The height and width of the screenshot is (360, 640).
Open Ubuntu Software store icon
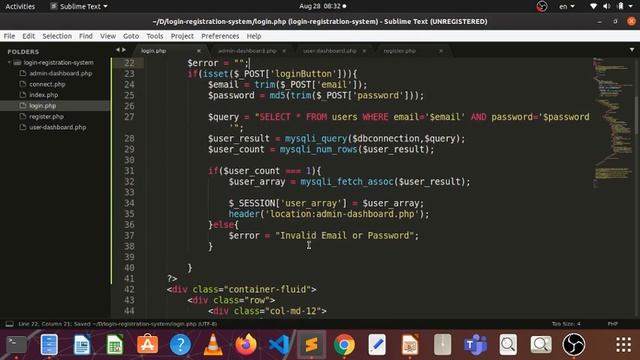click(x=147, y=345)
